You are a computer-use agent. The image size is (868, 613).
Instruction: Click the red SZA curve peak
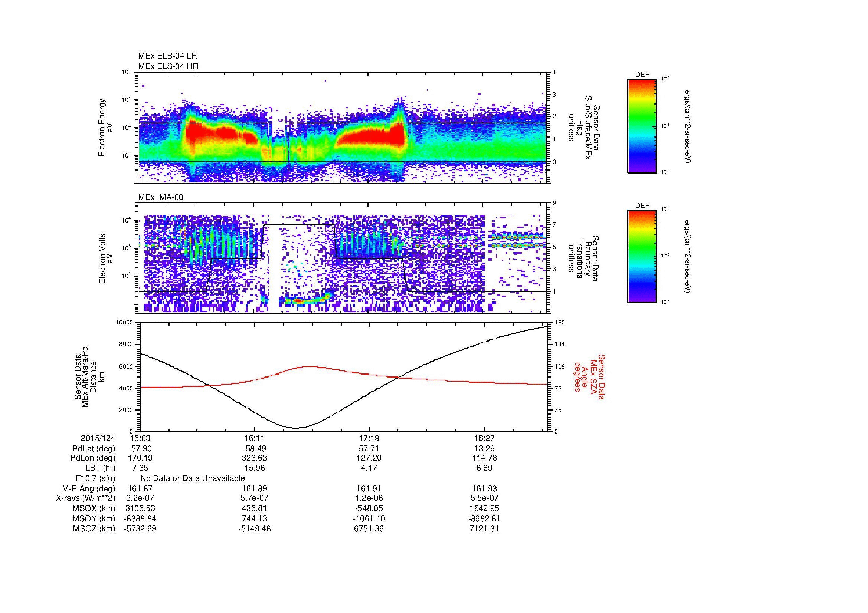pos(310,366)
